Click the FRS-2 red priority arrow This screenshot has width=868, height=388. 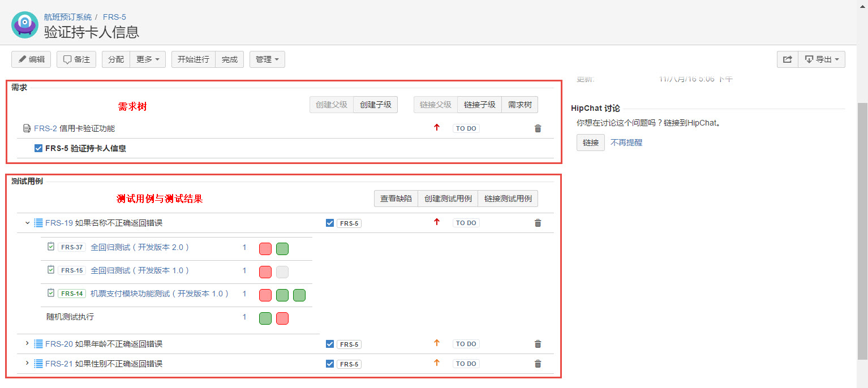pos(437,128)
